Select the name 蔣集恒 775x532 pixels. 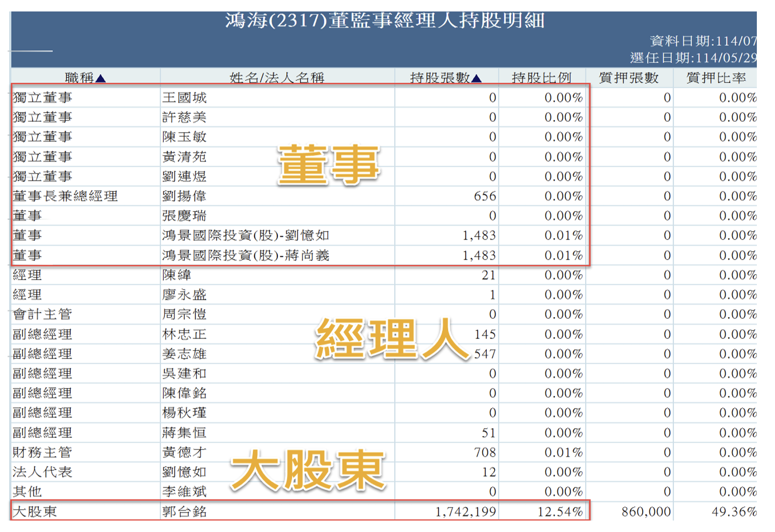pyautogui.click(x=184, y=433)
